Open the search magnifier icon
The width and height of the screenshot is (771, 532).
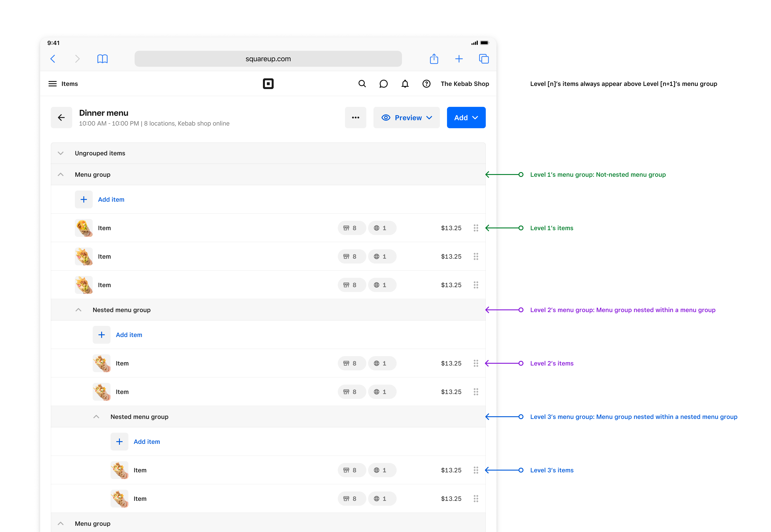pos(362,84)
